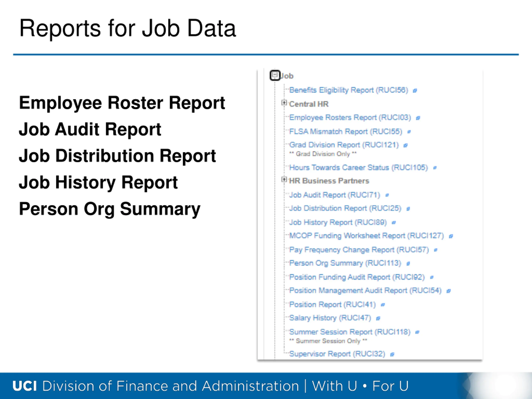Select Position Management Audit Report item
The height and width of the screenshot is (399, 532).
click(365, 291)
